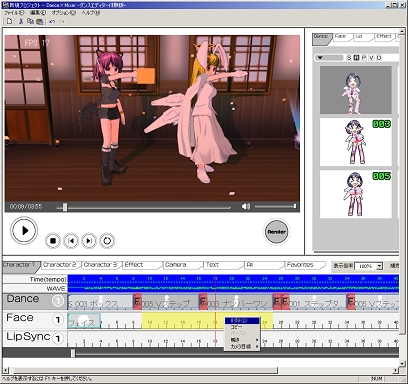The image size is (408, 384).
Task: Open the オプション (Options) menu
Action: point(64,13)
